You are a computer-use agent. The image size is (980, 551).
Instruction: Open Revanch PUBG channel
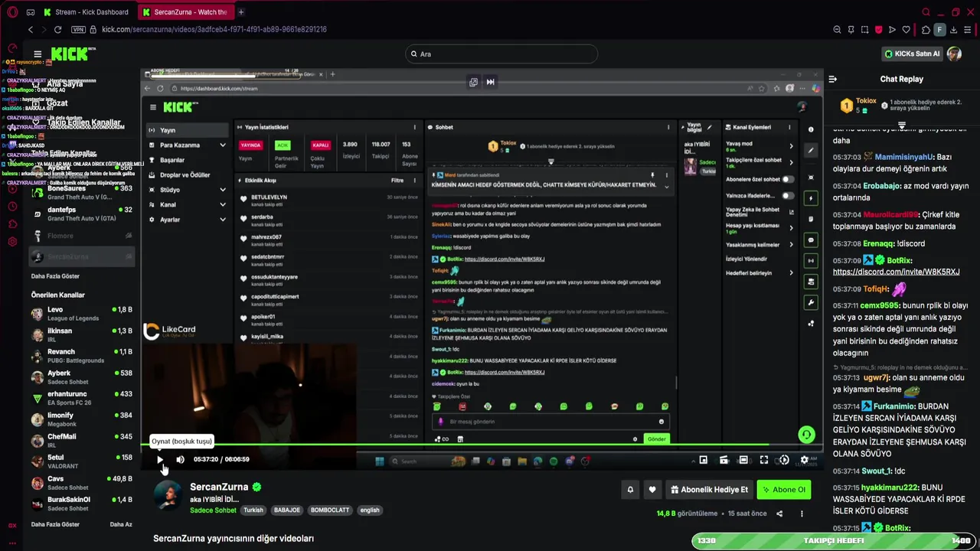point(83,356)
